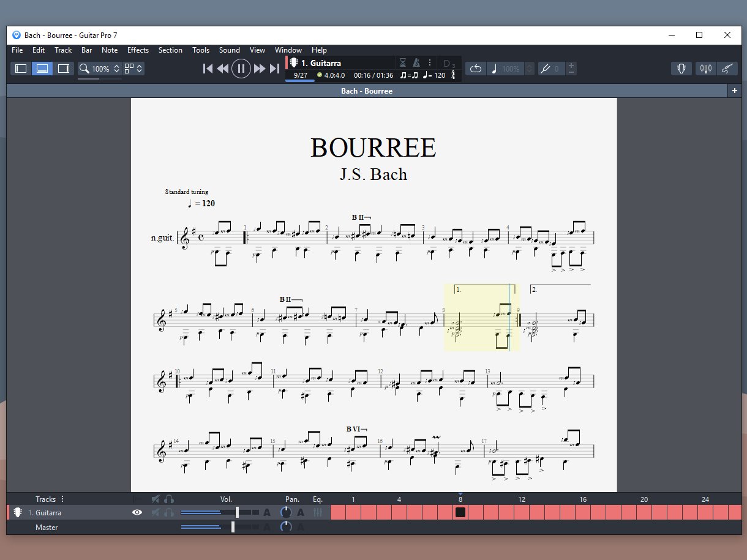Viewport: 747px width, 560px height.
Task: Open the Effects menu
Action: coord(138,50)
